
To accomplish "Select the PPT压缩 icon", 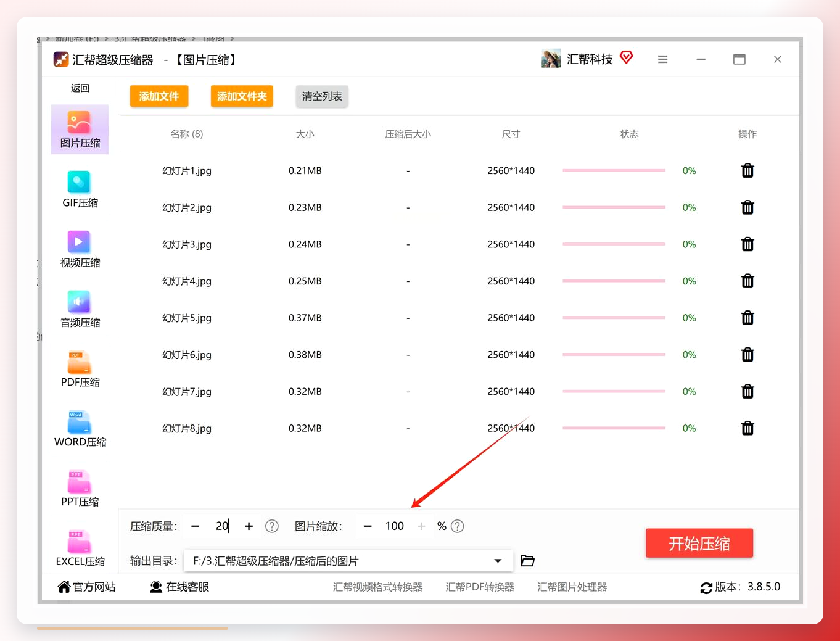I will point(80,489).
